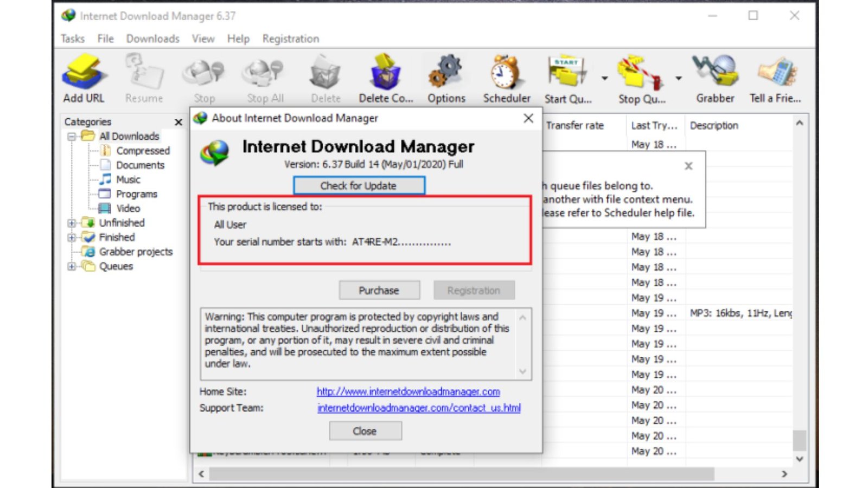This screenshot has width=868, height=488.
Task: Open the View menu
Action: 203,38
